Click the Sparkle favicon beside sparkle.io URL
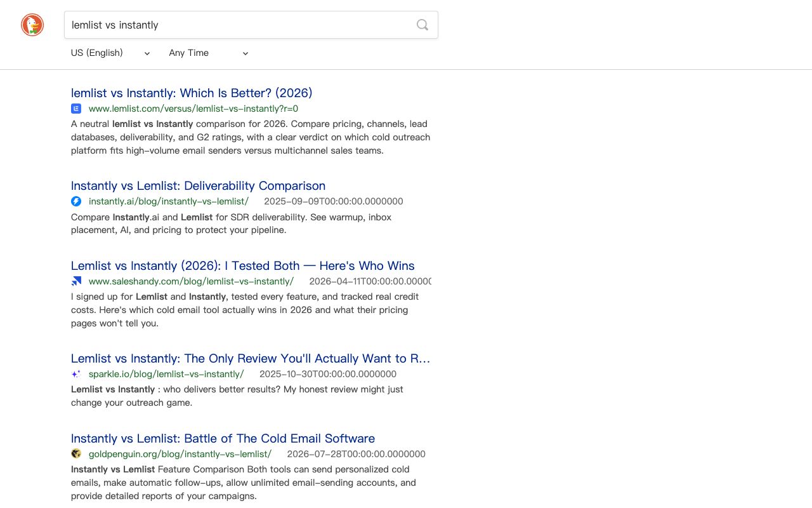 [x=76, y=374]
